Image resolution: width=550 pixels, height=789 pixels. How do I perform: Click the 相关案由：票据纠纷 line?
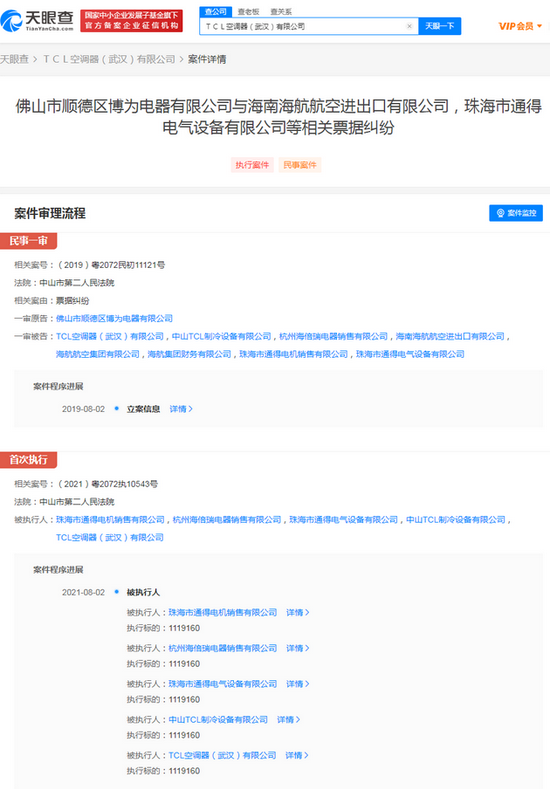(x=52, y=301)
